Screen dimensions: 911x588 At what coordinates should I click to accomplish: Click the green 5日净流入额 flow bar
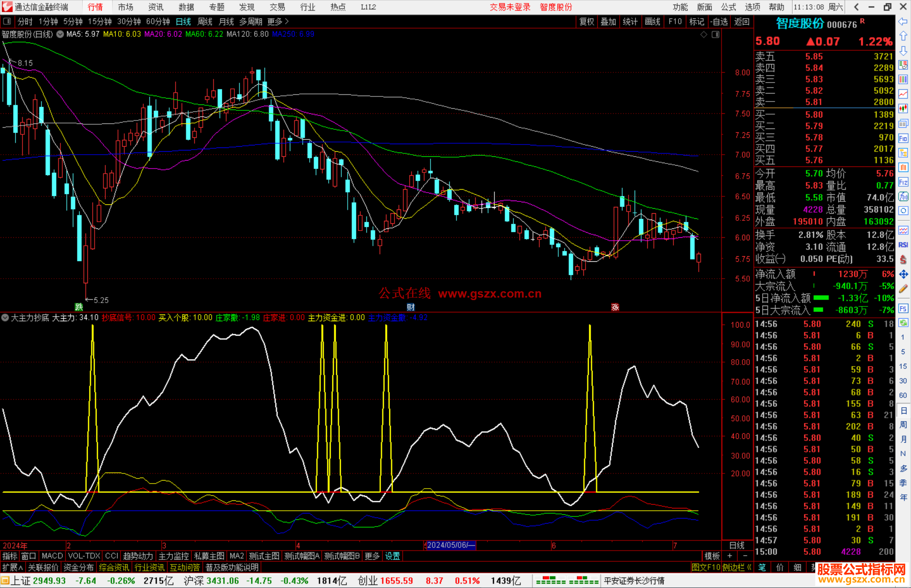[821, 298]
